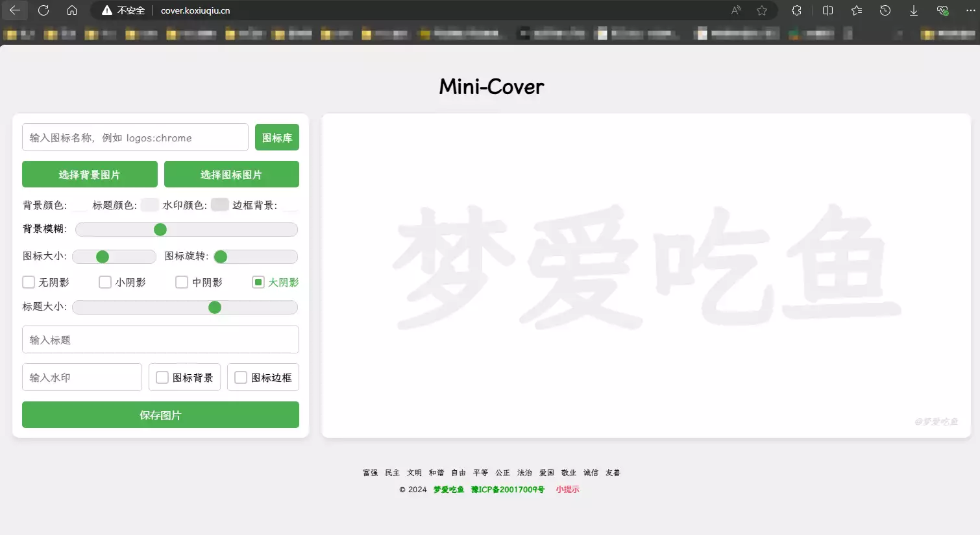Screen dimensions: 980x535
Task: Select the 小阴影 shadow option
Action: (105, 282)
